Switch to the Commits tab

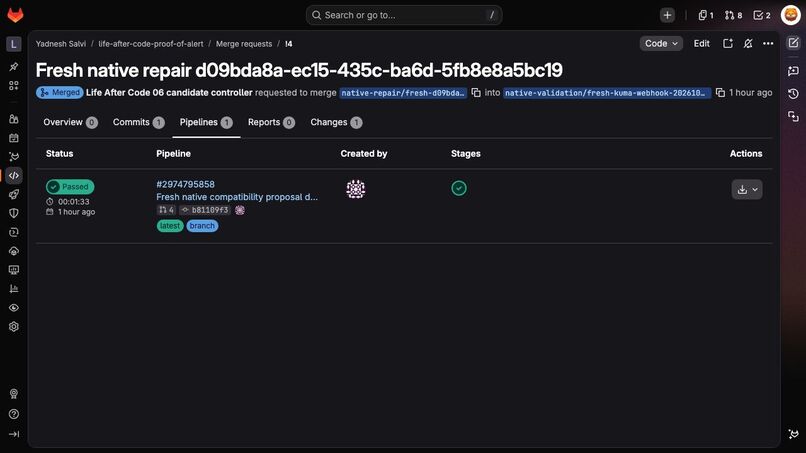(x=138, y=122)
